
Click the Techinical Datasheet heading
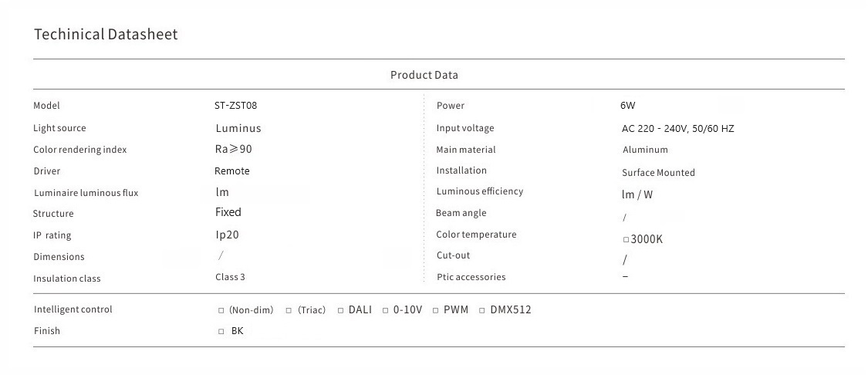pyautogui.click(x=106, y=35)
